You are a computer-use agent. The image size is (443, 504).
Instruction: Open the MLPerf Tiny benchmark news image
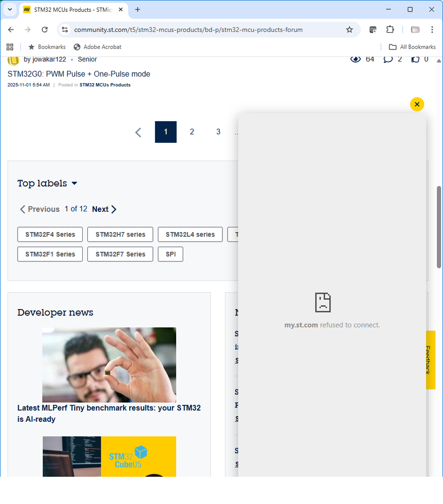point(109,365)
